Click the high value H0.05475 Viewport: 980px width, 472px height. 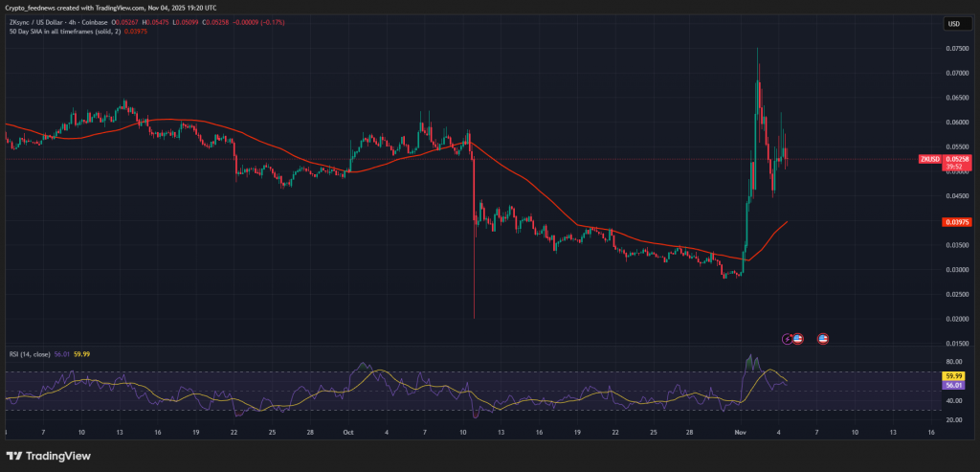click(156, 23)
